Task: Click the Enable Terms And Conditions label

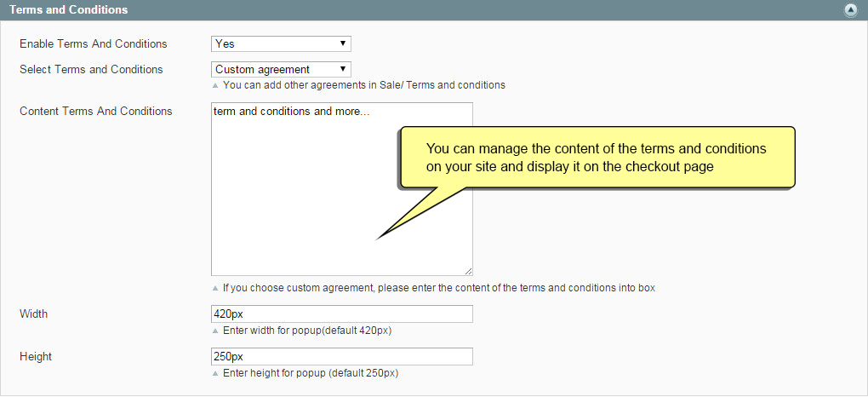Action: click(x=94, y=43)
